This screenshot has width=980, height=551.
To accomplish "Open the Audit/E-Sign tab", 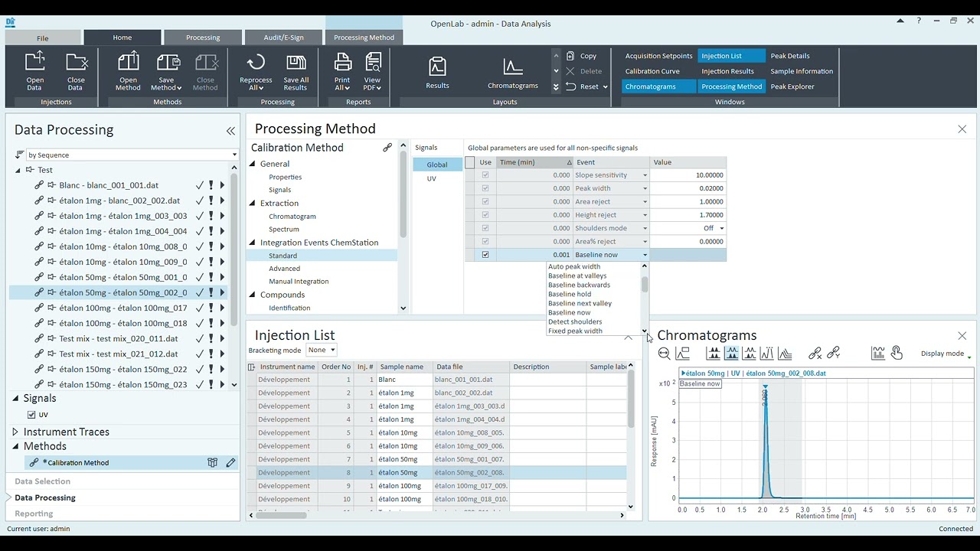I will [x=284, y=37].
